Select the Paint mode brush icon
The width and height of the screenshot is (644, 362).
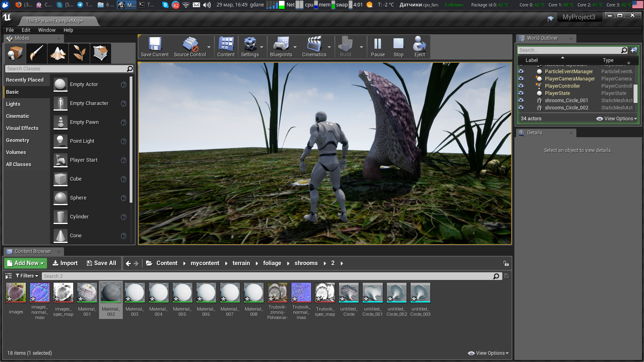[37, 53]
